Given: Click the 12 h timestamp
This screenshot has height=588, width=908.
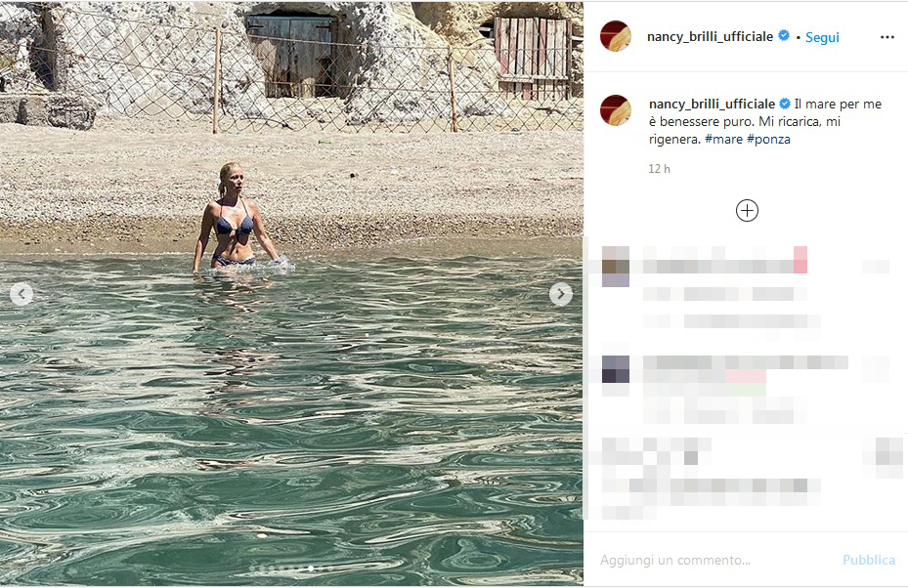Looking at the screenshot, I should point(659,169).
